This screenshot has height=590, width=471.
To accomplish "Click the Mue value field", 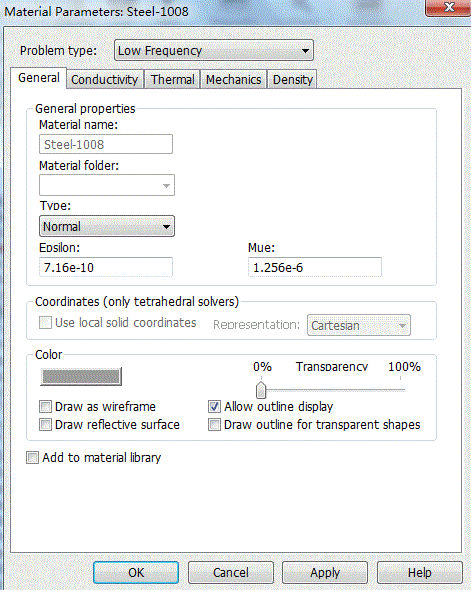I will pos(315,267).
